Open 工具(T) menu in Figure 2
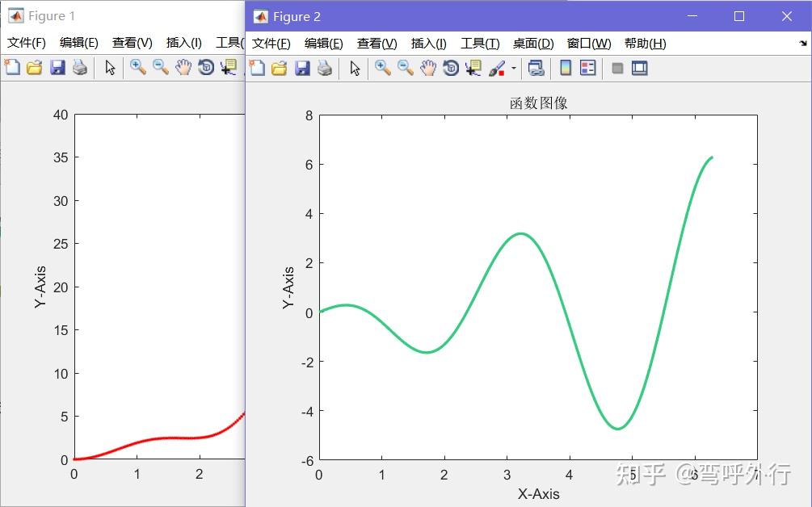Viewport: 812px width, 507px height. (480, 44)
